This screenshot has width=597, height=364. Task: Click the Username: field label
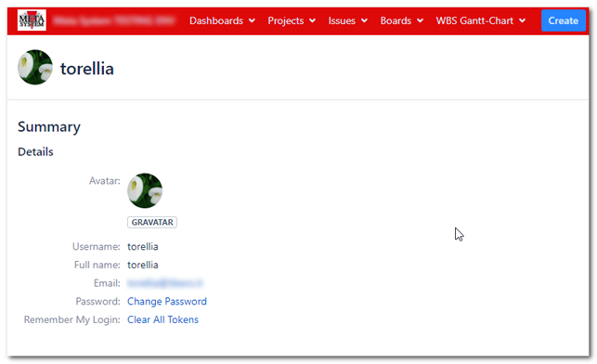tap(97, 247)
